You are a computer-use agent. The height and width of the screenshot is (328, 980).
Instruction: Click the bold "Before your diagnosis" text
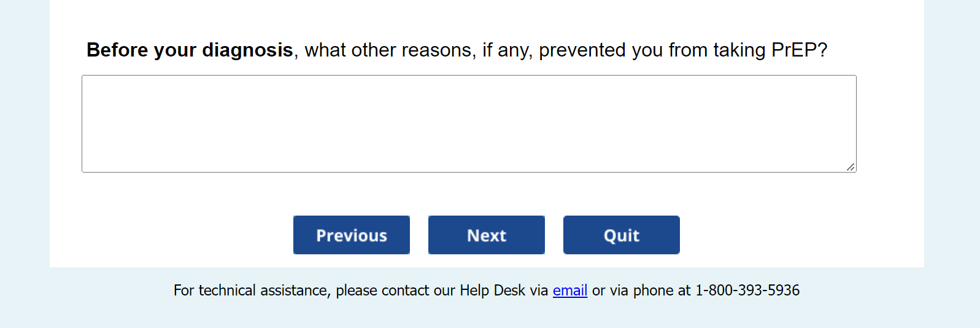point(190,50)
